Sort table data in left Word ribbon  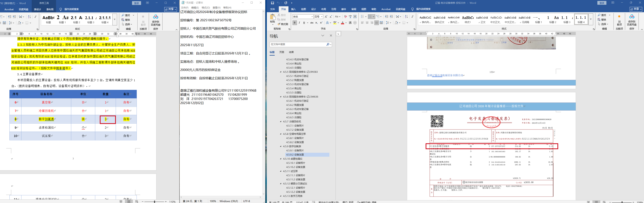click(29, 17)
